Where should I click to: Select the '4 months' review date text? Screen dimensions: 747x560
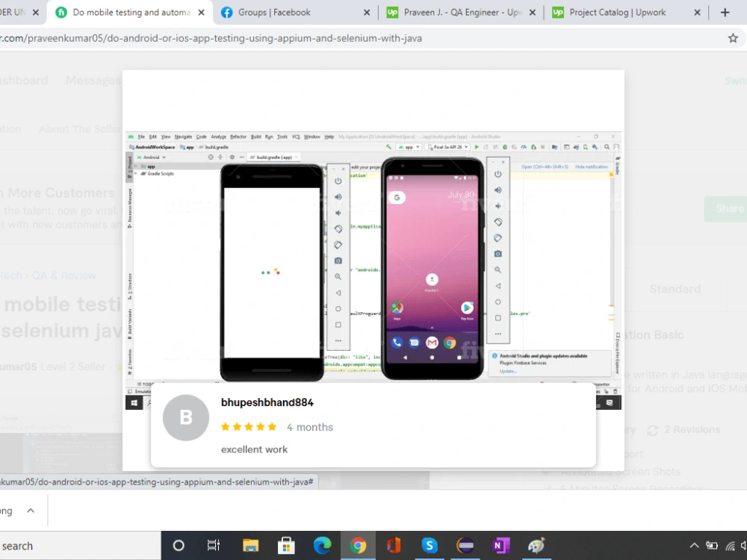(x=310, y=427)
